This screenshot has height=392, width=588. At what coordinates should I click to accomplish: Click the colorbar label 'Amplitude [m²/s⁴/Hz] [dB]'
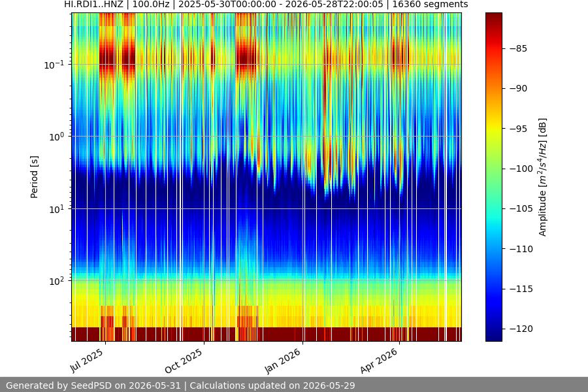tap(543, 177)
